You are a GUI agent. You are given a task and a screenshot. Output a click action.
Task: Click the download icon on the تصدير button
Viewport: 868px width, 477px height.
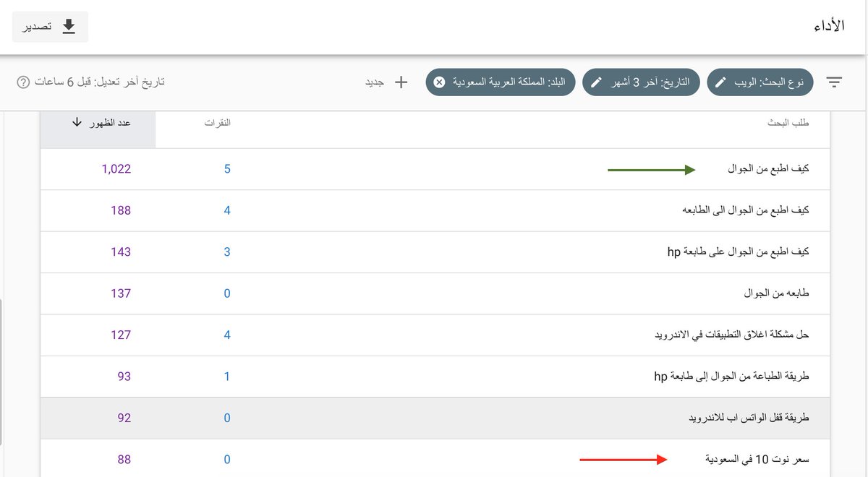point(69,27)
